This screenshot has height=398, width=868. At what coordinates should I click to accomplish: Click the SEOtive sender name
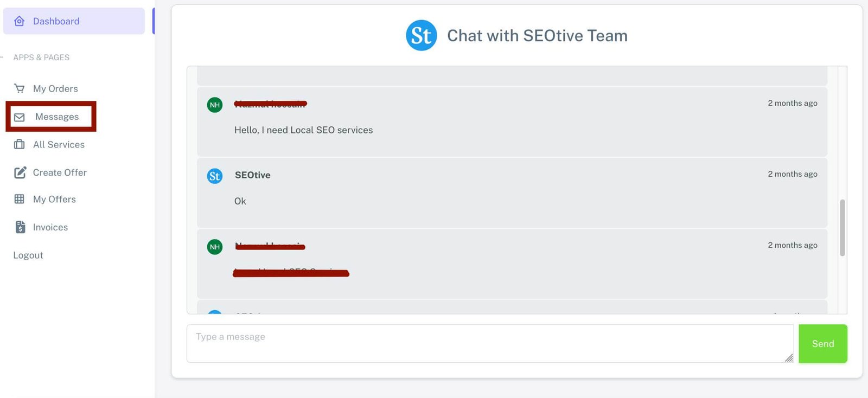(252, 175)
